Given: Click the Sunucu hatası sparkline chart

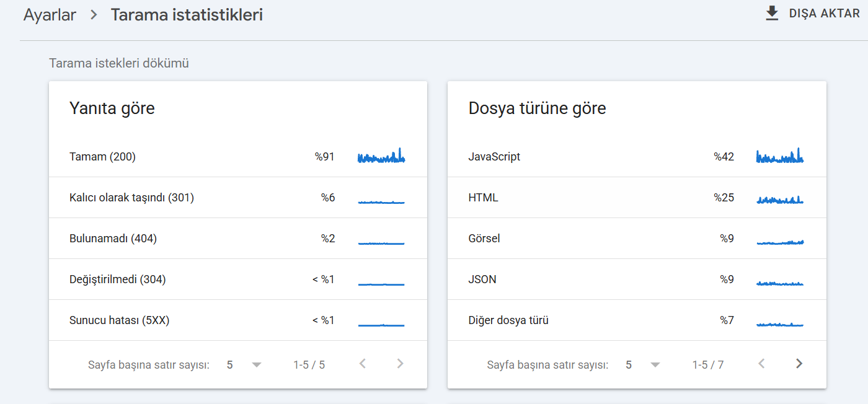Looking at the screenshot, I should point(381,325).
